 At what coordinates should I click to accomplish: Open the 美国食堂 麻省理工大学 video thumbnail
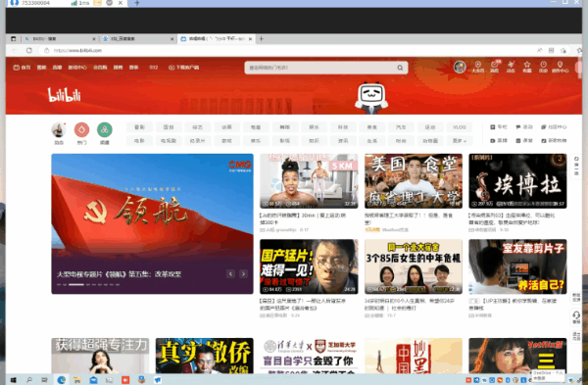tap(414, 181)
